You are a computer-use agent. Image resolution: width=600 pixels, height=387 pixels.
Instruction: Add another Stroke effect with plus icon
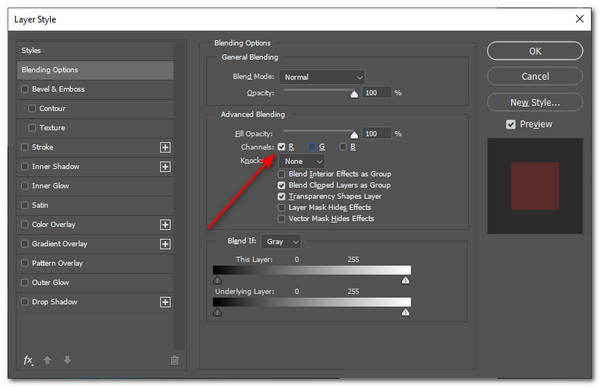click(165, 147)
